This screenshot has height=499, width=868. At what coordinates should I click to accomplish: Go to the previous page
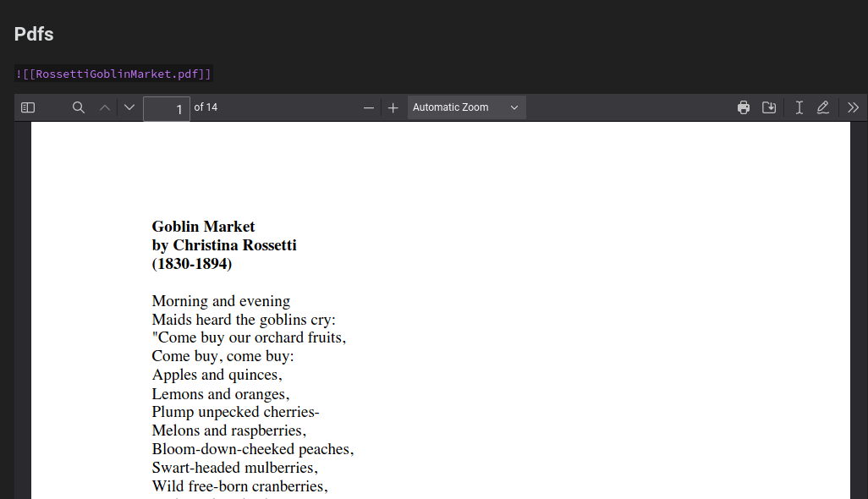coord(104,107)
